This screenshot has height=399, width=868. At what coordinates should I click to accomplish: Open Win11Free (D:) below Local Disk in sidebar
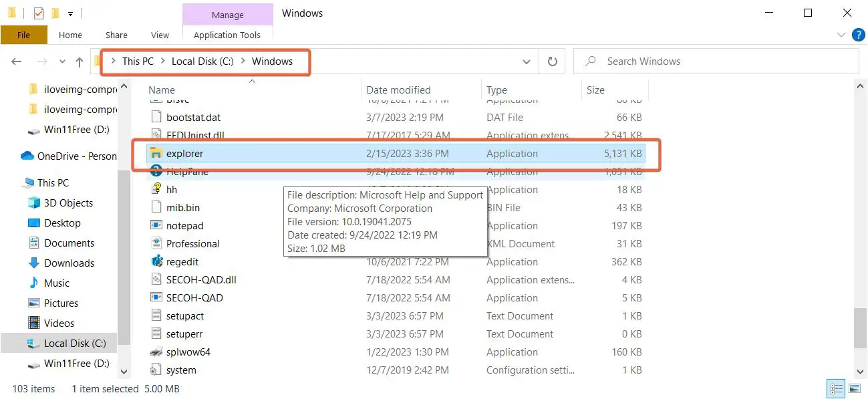(68, 363)
